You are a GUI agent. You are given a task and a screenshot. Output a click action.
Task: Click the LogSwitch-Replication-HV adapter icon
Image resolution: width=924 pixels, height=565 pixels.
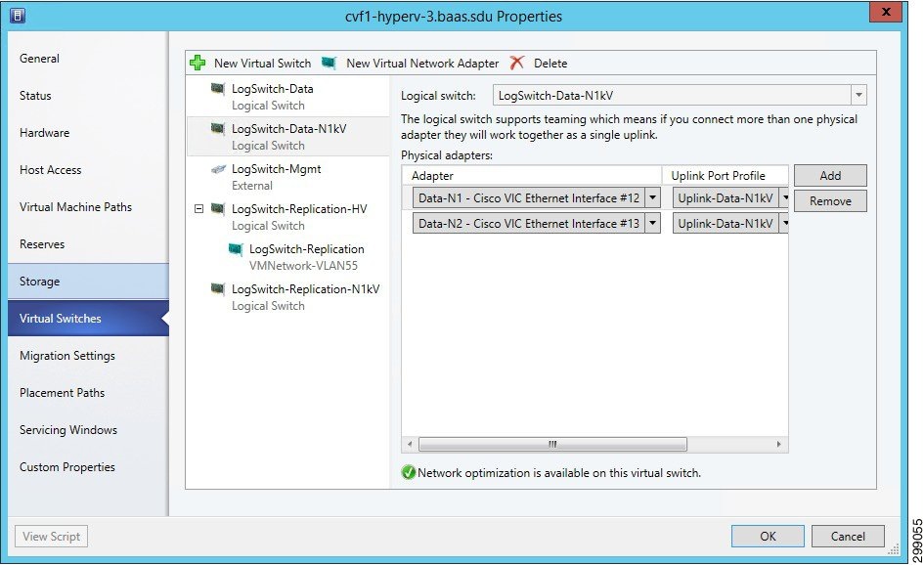[217, 208]
